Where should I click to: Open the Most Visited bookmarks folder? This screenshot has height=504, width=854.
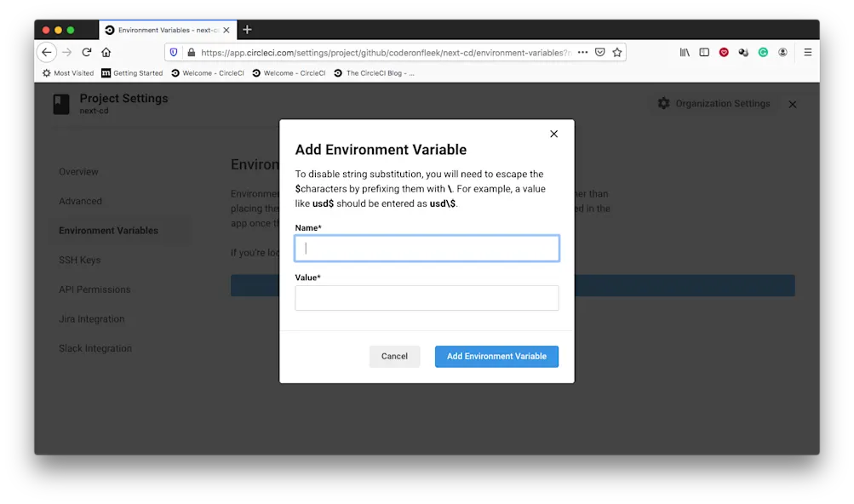point(66,72)
